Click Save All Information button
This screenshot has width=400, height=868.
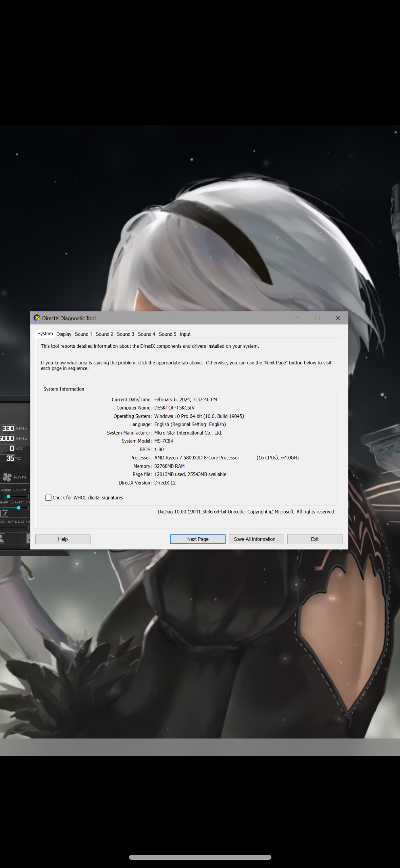point(256,539)
